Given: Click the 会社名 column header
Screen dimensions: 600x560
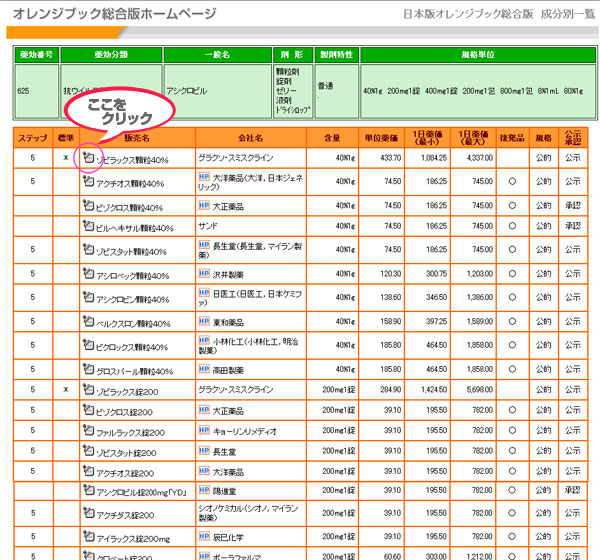Looking at the screenshot, I should (x=251, y=138).
